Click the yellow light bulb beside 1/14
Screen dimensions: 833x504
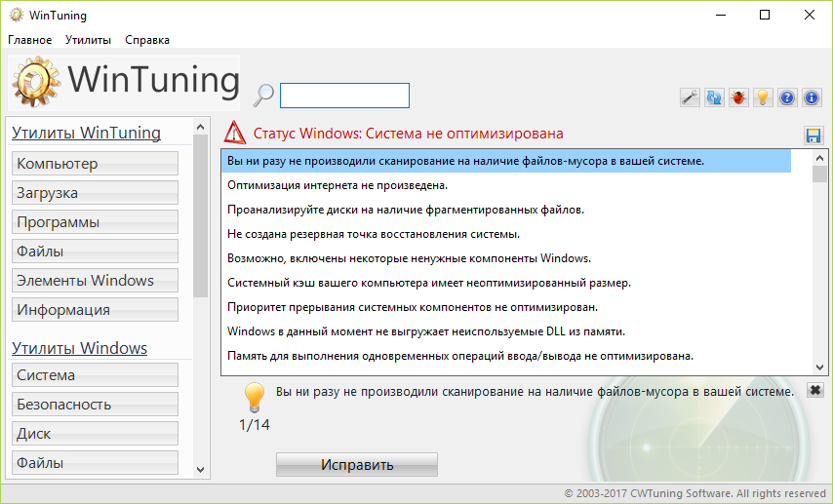[x=254, y=397]
